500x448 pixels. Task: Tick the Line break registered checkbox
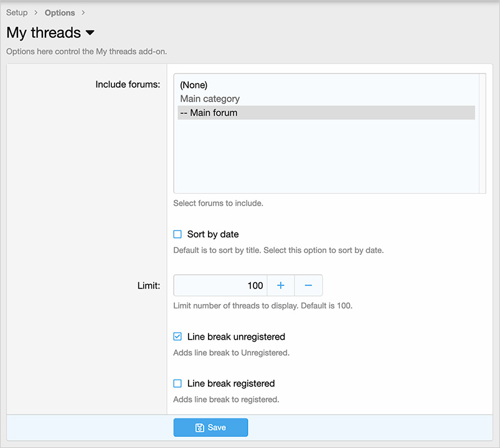[177, 383]
